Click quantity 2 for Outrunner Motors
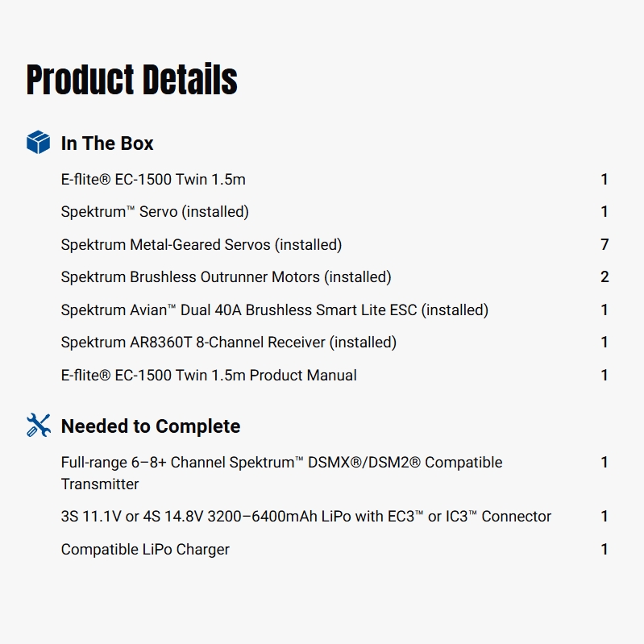 click(x=605, y=277)
